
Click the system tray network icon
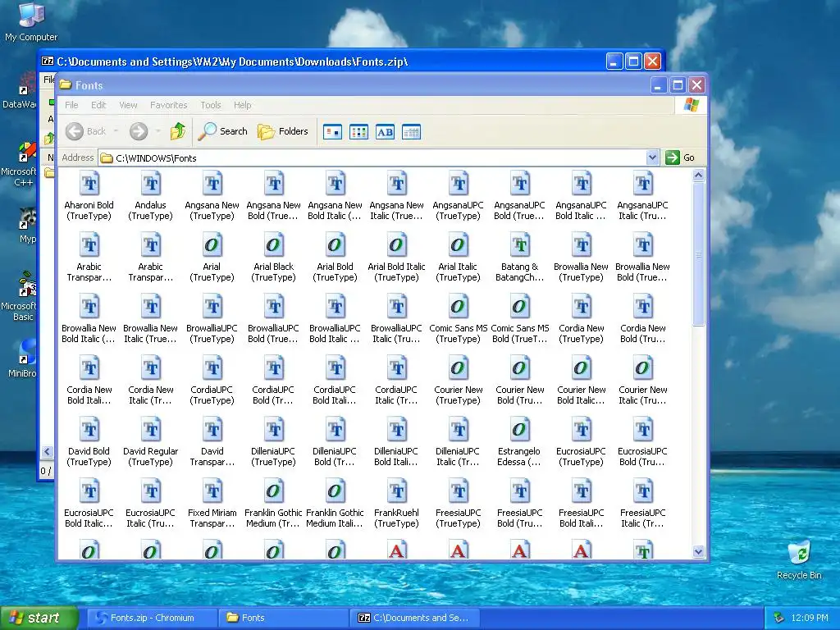779,618
